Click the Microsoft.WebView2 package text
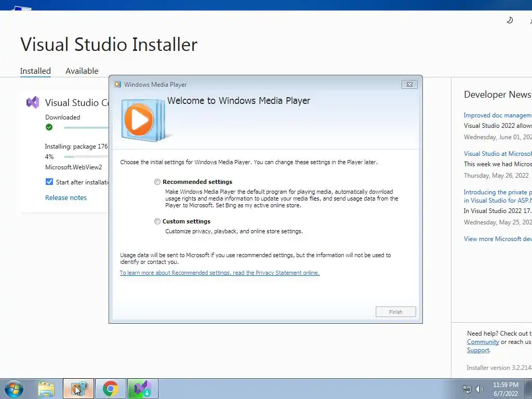Image resolution: width=532 pixels, height=399 pixels. [74, 167]
